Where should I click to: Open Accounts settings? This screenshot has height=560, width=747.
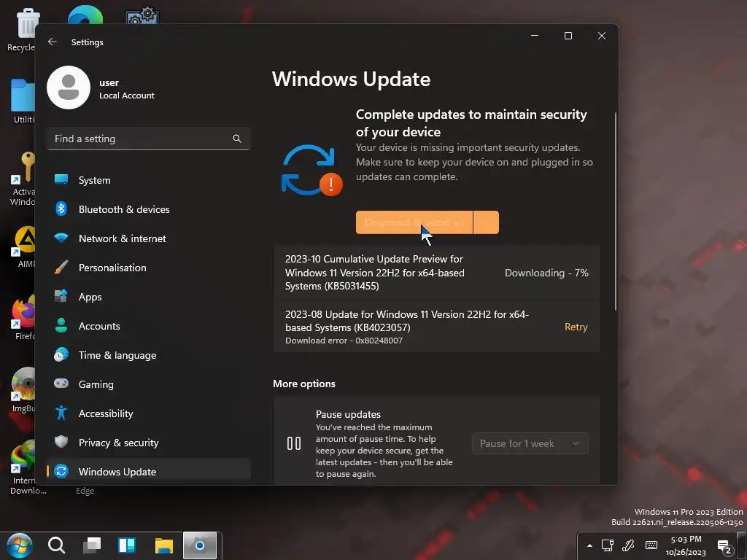(x=149, y=326)
